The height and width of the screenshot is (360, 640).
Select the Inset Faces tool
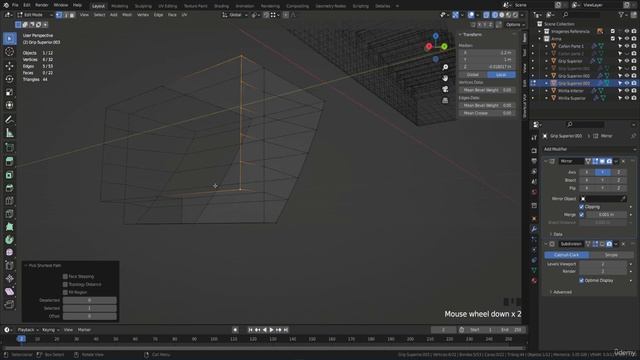(9, 175)
